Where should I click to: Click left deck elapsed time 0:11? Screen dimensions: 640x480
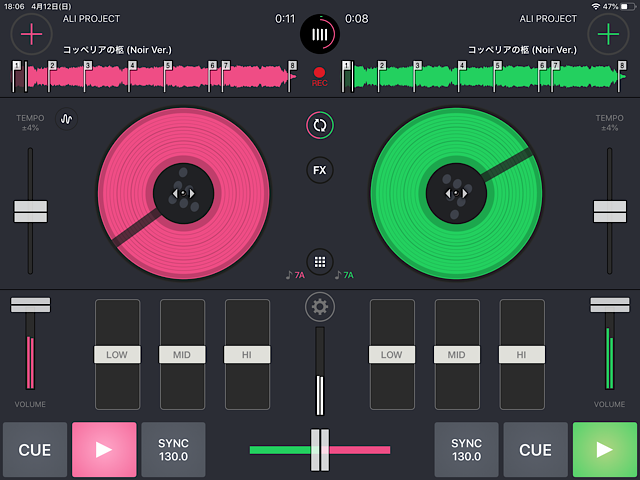285,19
